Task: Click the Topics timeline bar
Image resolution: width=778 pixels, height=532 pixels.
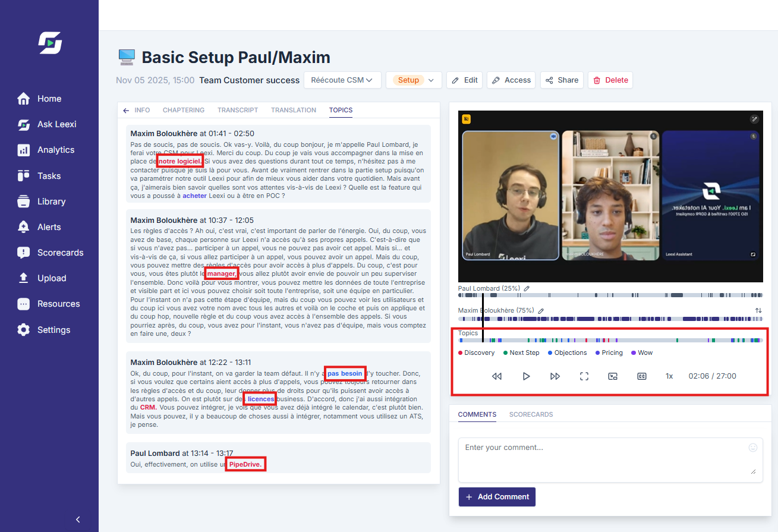Action: [610, 341]
